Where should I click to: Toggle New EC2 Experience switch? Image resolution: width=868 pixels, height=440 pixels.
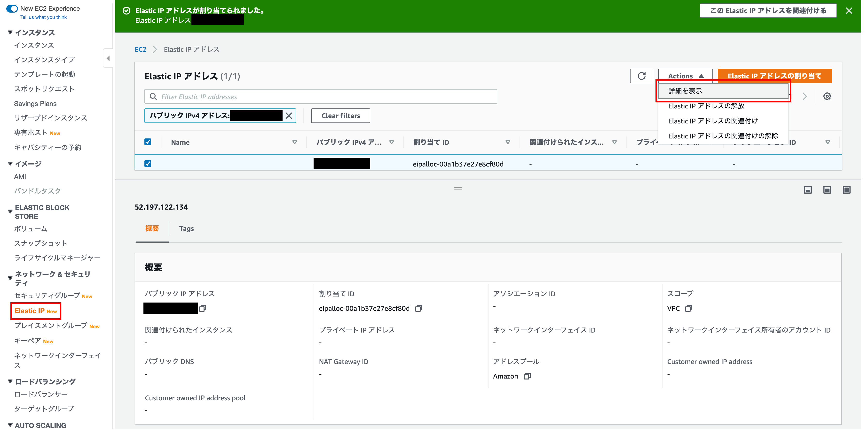[12, 8]
